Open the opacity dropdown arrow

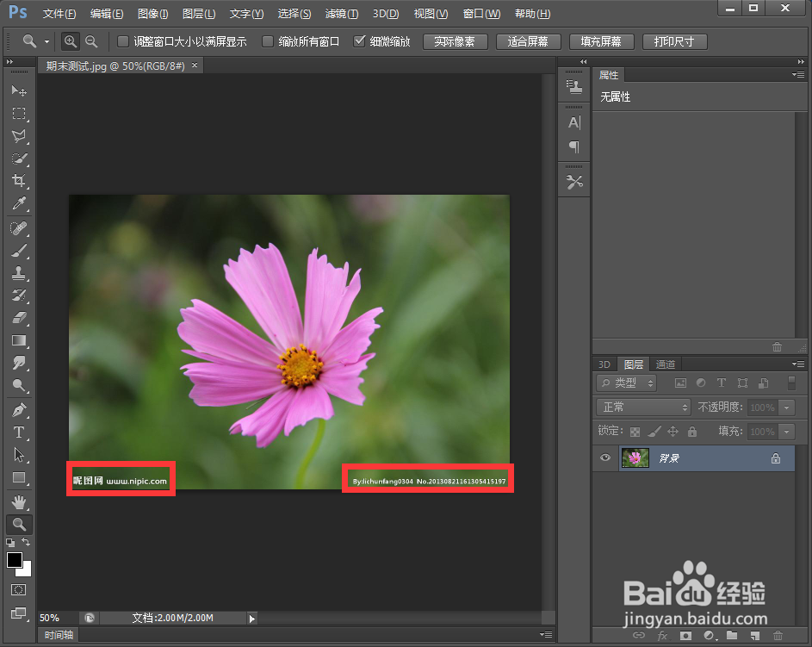(x=787, y=407)
